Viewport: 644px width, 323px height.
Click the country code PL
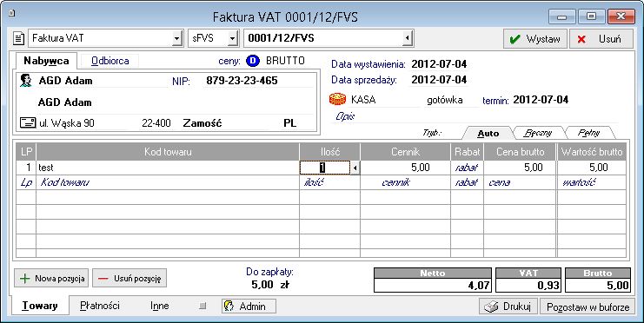[x=290, y=123]
